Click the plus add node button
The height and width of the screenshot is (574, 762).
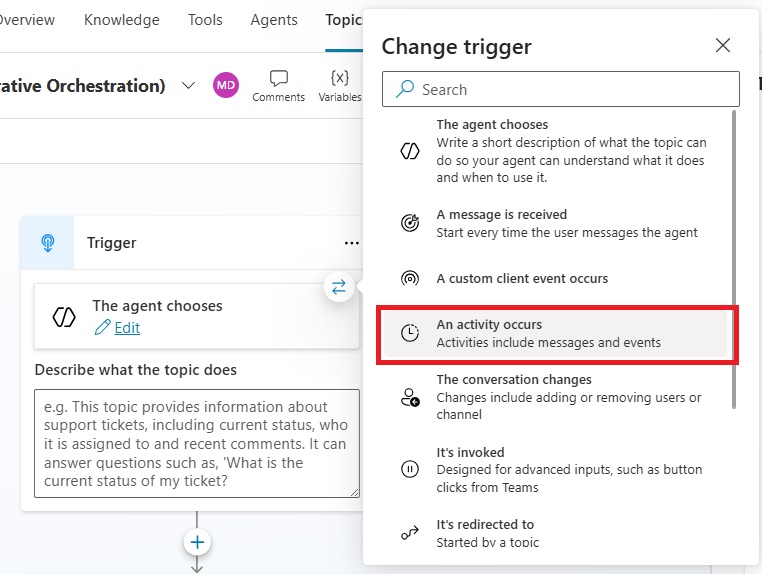click(197, 542)
